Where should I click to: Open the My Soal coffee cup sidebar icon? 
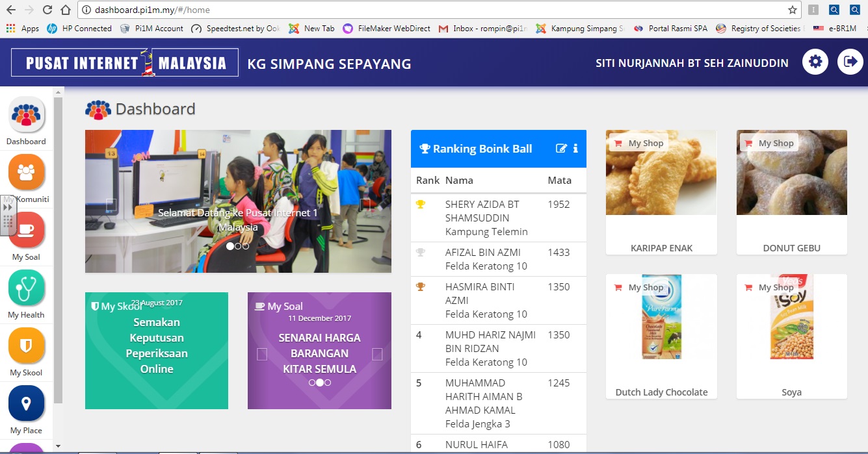[x=26, y=231]
